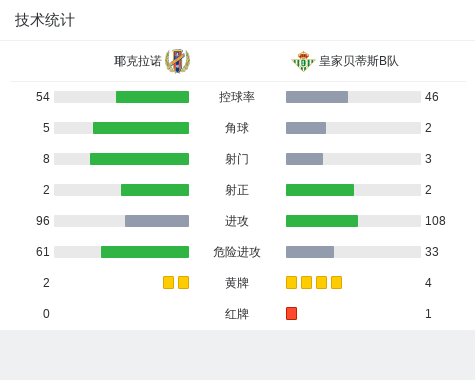The height and width of the screenshot is (380, 475).
Task: Click 皇家贝蒂斯B队's green attack bar showing 108
Action: 322,221
